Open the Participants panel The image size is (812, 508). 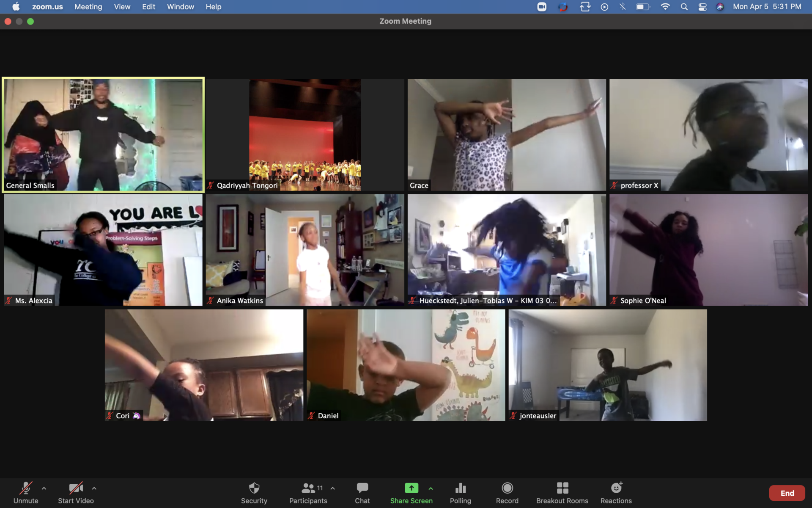pyautogui.click(x=308, y=489)
